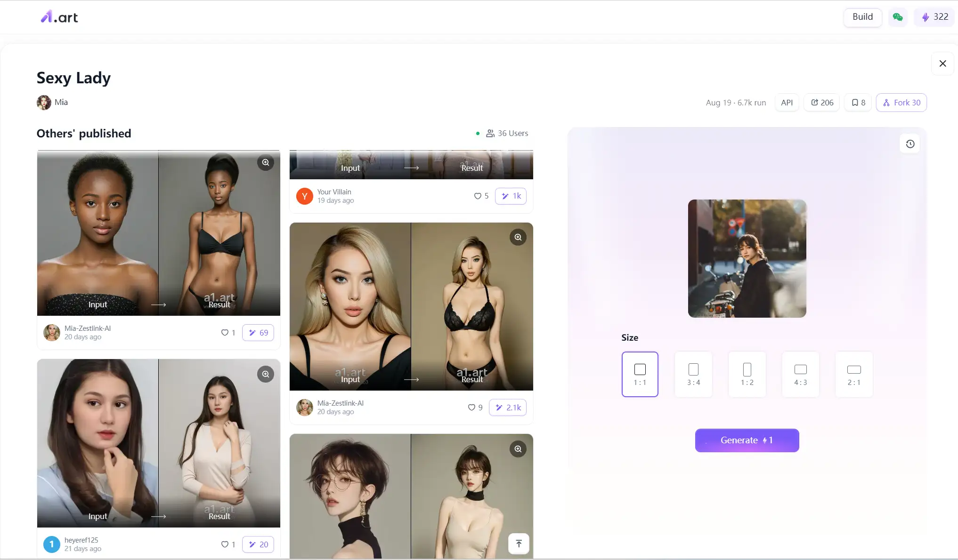The width and height of the screenshot is (958, 560).
Task: Open generation history clock icon
Action: 910,144
